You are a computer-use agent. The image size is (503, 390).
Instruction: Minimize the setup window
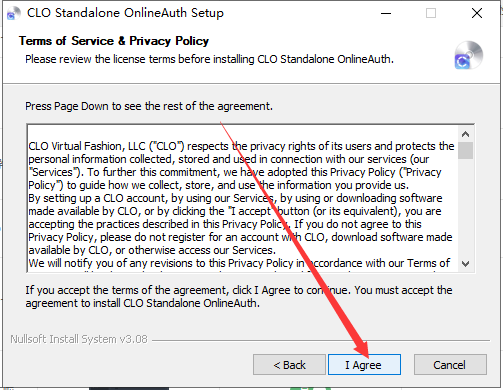point(386,13)
